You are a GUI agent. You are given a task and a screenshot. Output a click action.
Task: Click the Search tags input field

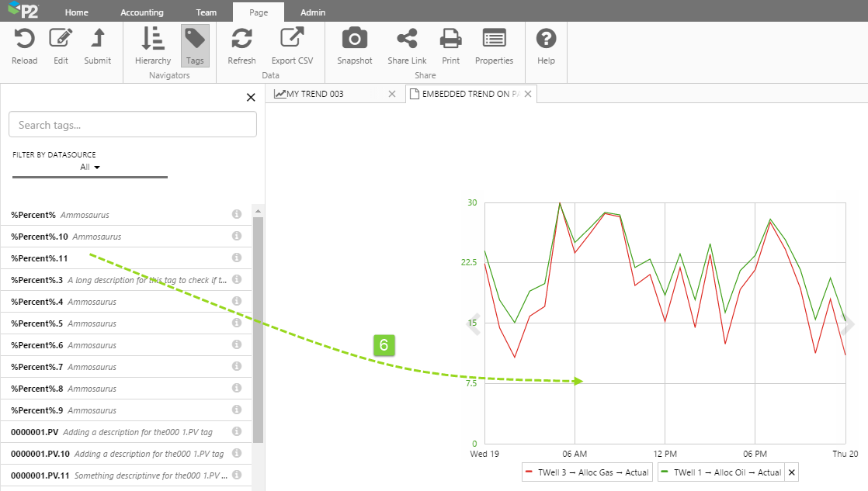(133, 125)
